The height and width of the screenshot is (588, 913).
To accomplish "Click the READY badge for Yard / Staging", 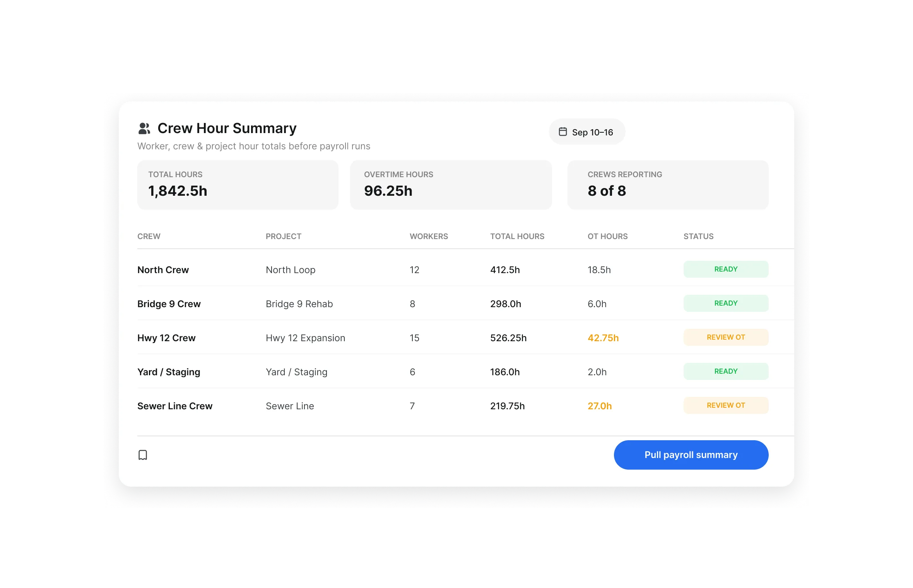I will [x=726, y=371].
